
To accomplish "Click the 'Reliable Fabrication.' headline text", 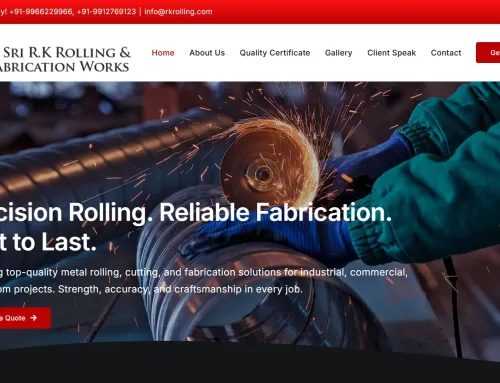I will click(x=275, y=212).
